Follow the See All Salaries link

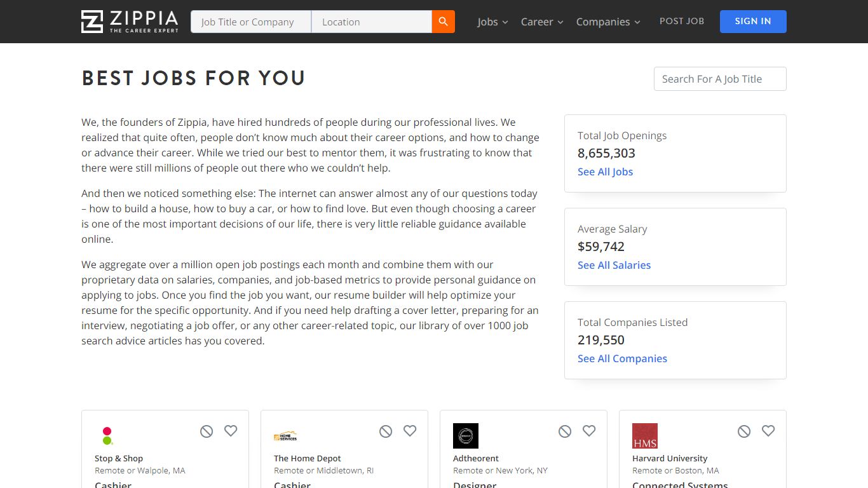(x=614, y=265)
